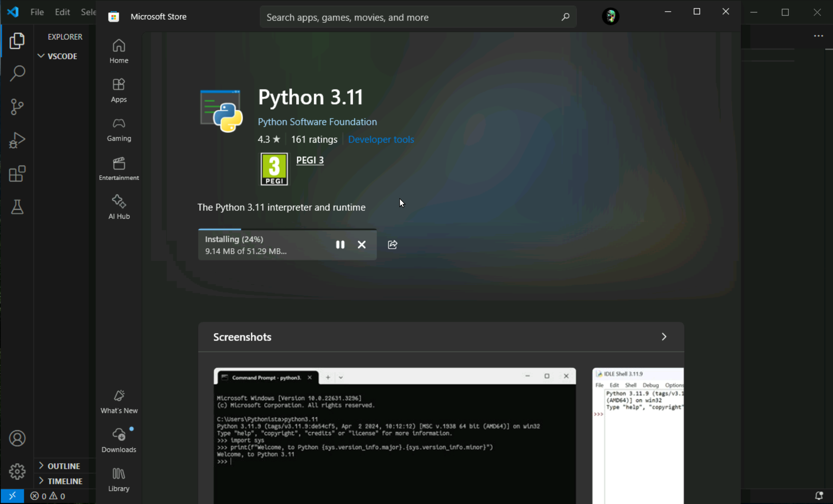Open VS Code Source Control view

click(17, 107)
